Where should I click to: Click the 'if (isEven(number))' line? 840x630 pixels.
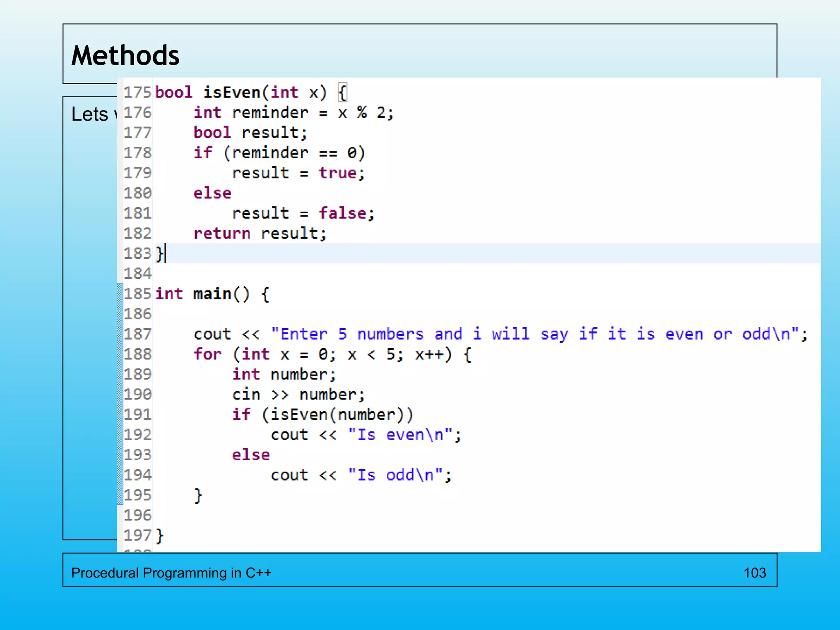(323, 414)
